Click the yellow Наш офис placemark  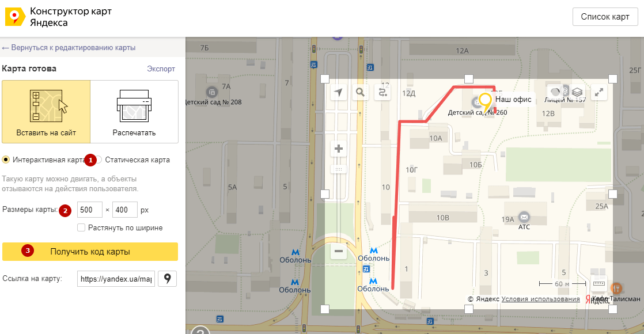[x=486, y=103]
